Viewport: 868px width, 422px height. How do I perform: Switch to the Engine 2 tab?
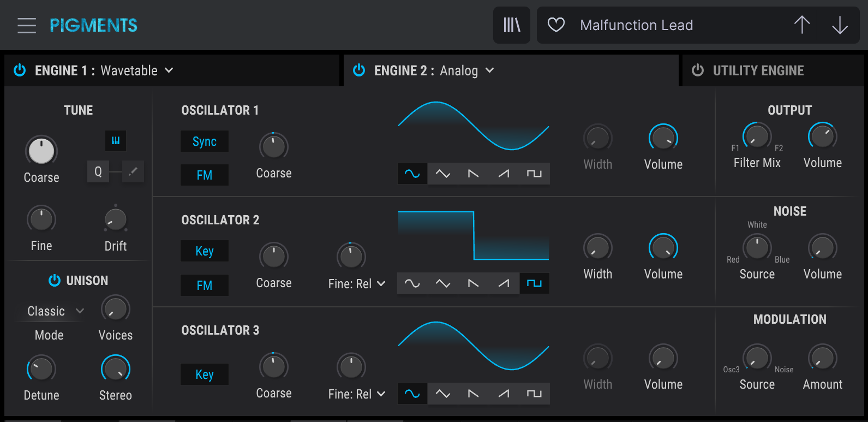[511, 70]
